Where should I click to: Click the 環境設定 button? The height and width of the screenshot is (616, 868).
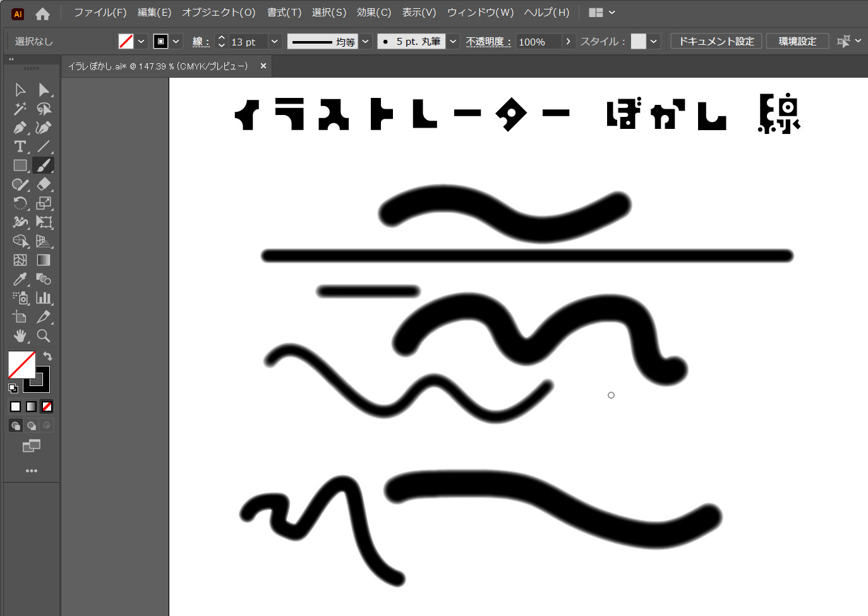pos(797,42)
